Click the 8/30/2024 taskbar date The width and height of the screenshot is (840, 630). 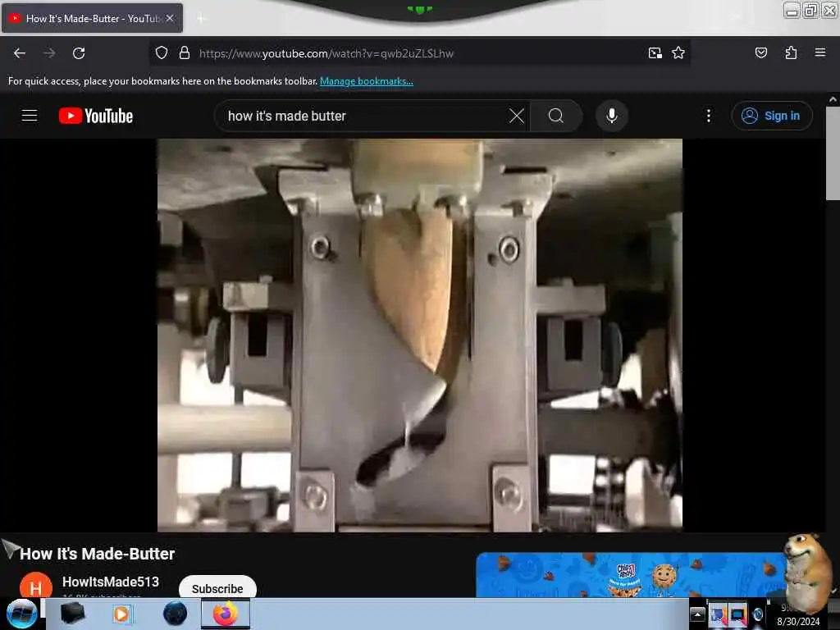tap(798, 622)
